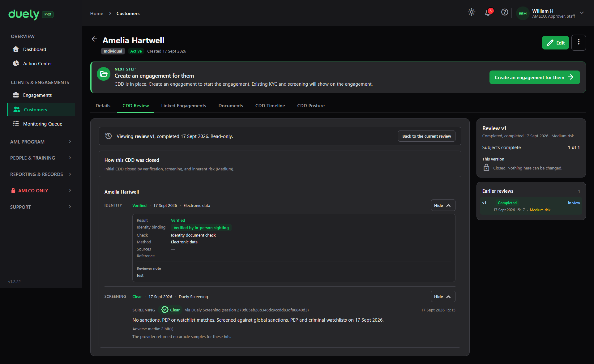594x364 pixels.
Task: Click the Monitoring Queue checklist icon
Action: pos(16,124)
